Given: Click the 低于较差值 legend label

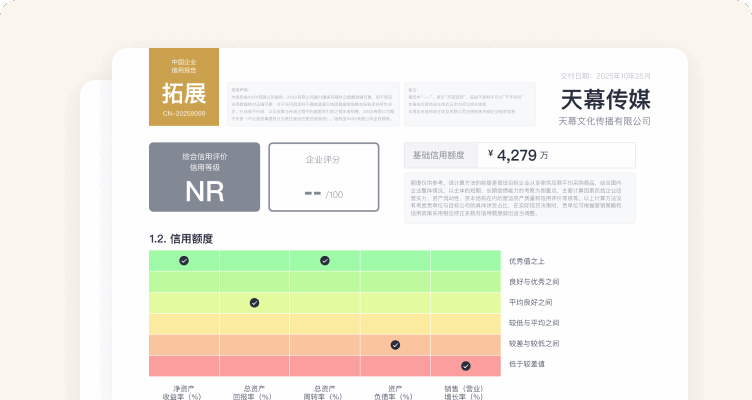Looking at the screenshot, I should (528, 364).
